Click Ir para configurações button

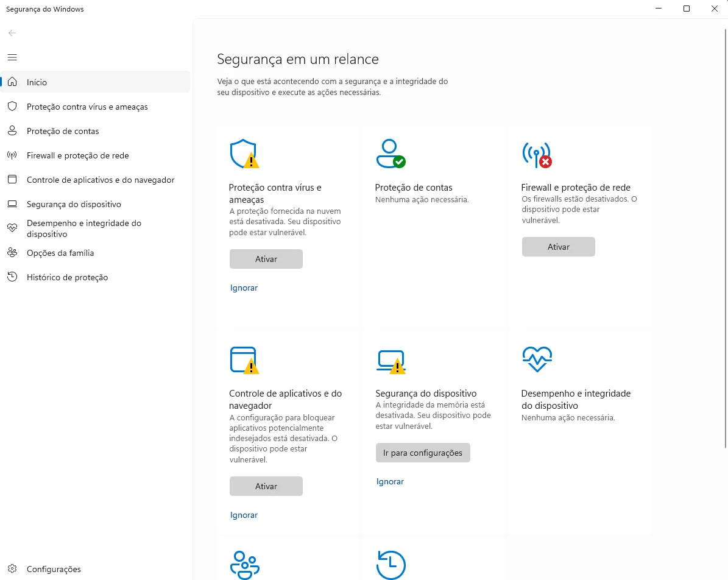423,453
